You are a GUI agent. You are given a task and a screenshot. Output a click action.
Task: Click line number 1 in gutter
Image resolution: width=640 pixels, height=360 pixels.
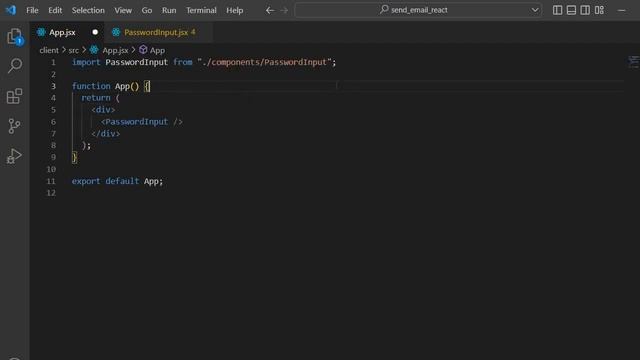click(x=53, y=62)
